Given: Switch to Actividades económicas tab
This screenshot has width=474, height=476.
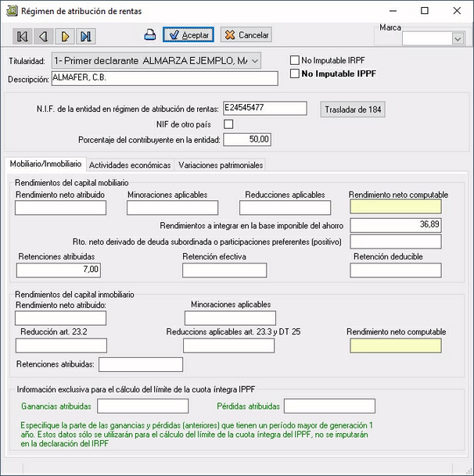Looking at the screenshot, I should click(x=130, y=165).
